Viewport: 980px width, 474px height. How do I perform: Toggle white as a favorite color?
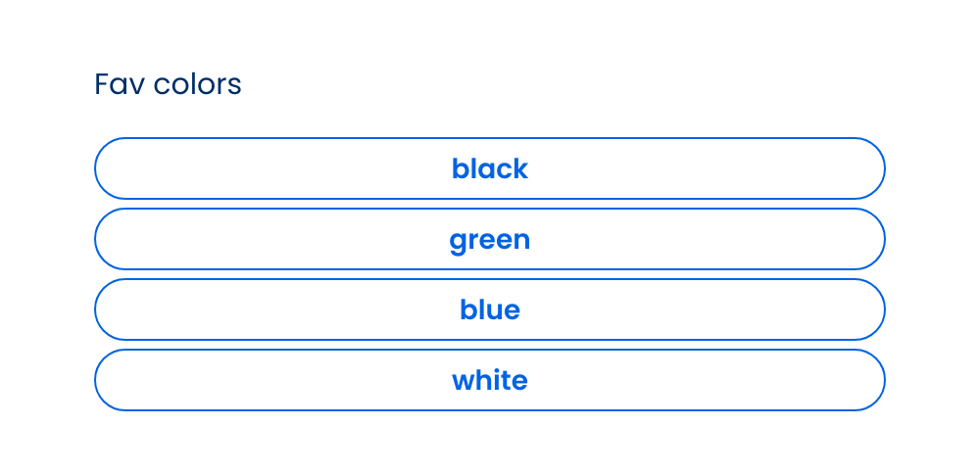click(x=489, y=380)
